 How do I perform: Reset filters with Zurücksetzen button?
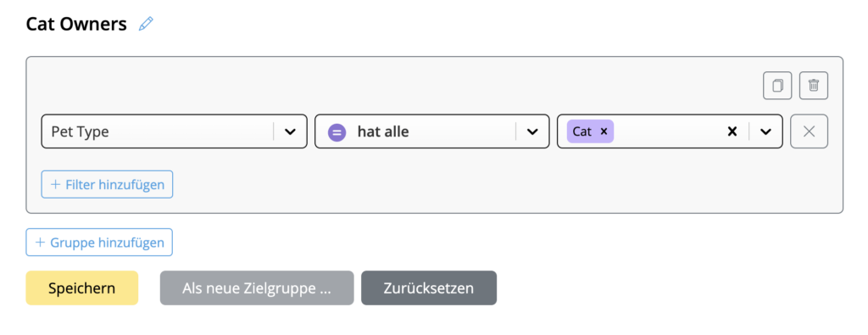tap(429, 288)
